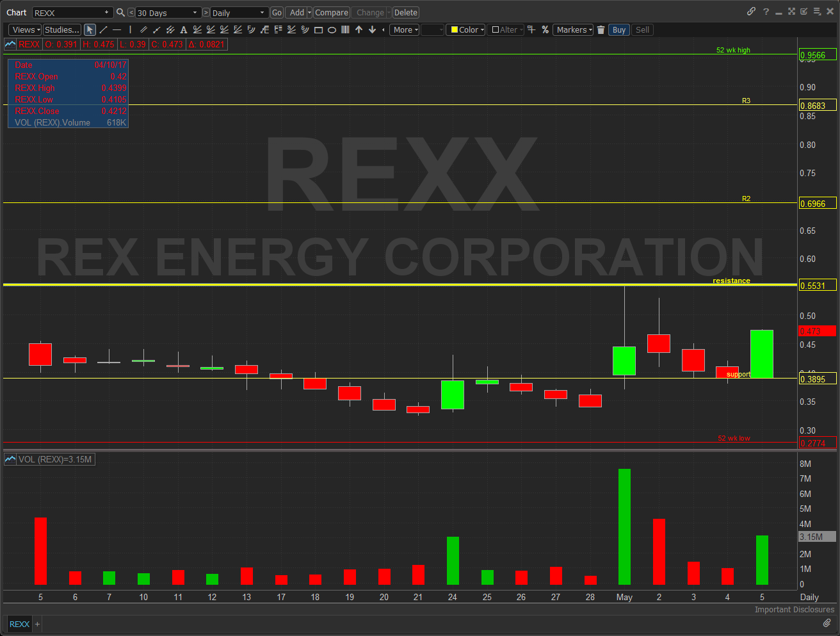Viewport: 840px width, 636px height.
Task: Click the vertical bars cycle lines tool
Action: click(345, 29)
